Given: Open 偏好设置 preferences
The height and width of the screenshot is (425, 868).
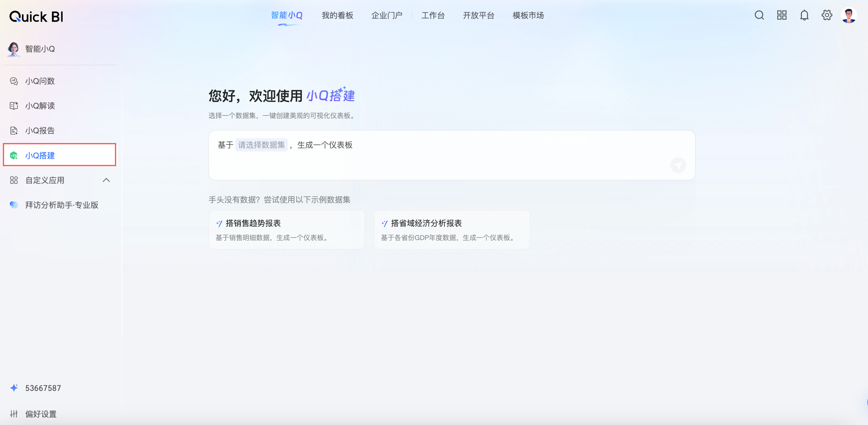Looking at the screenshot, I should pyautogui.click(x=41, y=414).
